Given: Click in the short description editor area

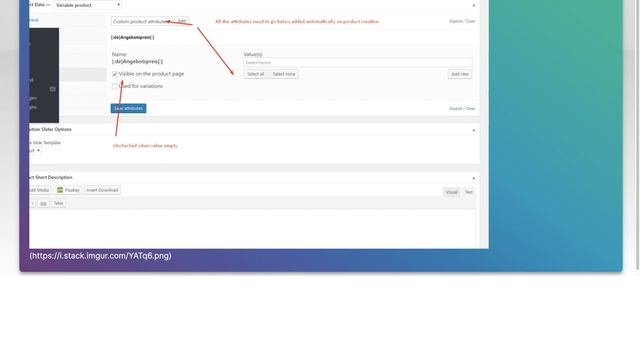Looking at the screenshot, I should 252,228.
